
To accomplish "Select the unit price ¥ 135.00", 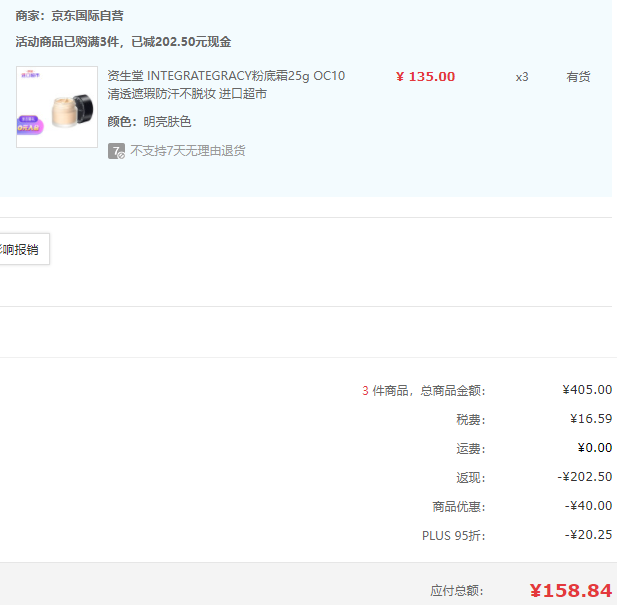I will [425, 77].
